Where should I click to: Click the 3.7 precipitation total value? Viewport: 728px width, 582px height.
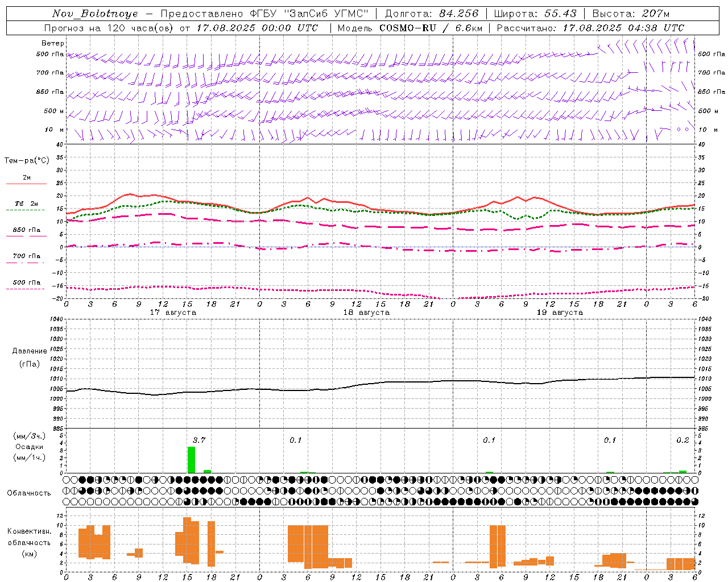click(199, 440)
